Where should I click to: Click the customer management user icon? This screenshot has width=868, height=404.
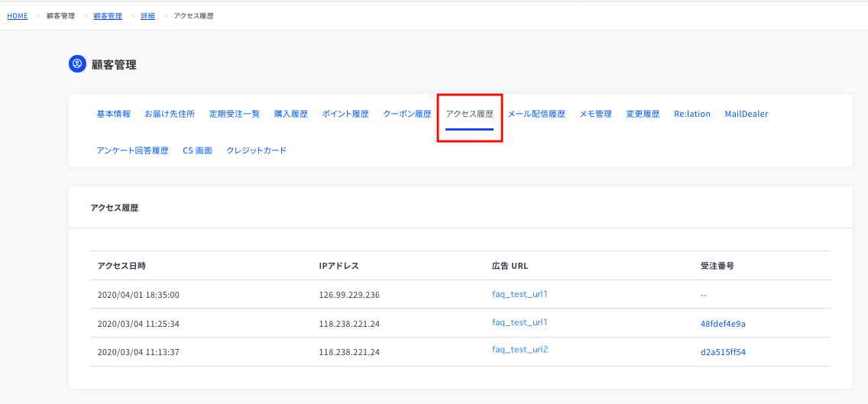[77, 64]
